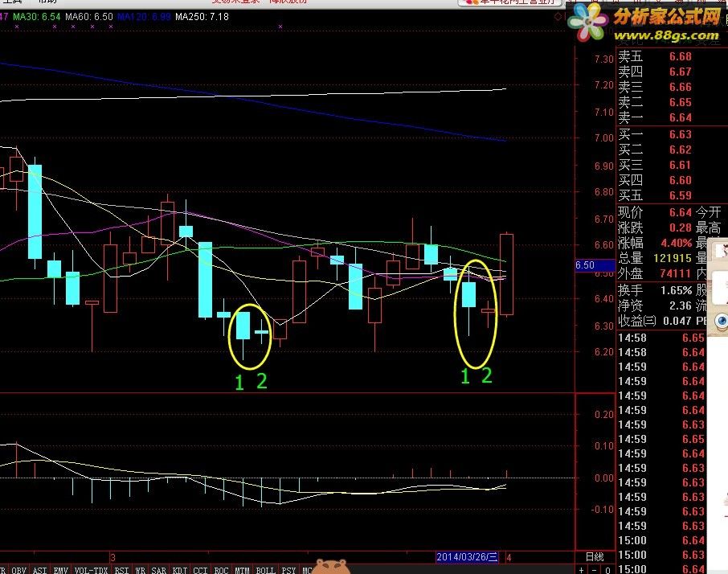This screenshot has width=728, height=574.
Task: Open the MTM indicator tab
Action: tap(242, 569)
